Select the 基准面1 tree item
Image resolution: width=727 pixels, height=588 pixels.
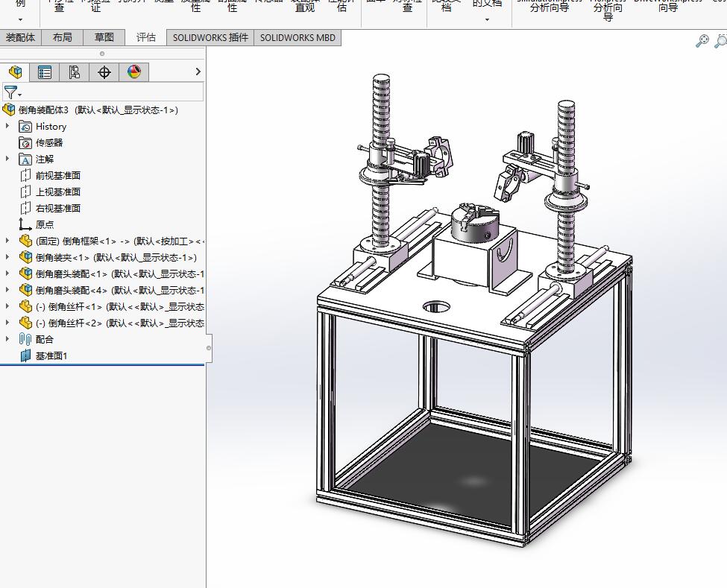(51, 356)
